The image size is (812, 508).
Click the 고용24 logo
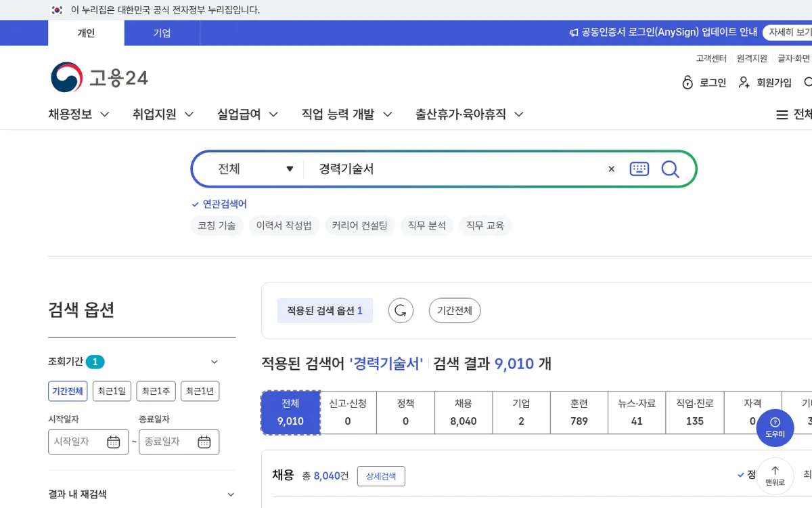coord(99,77)
